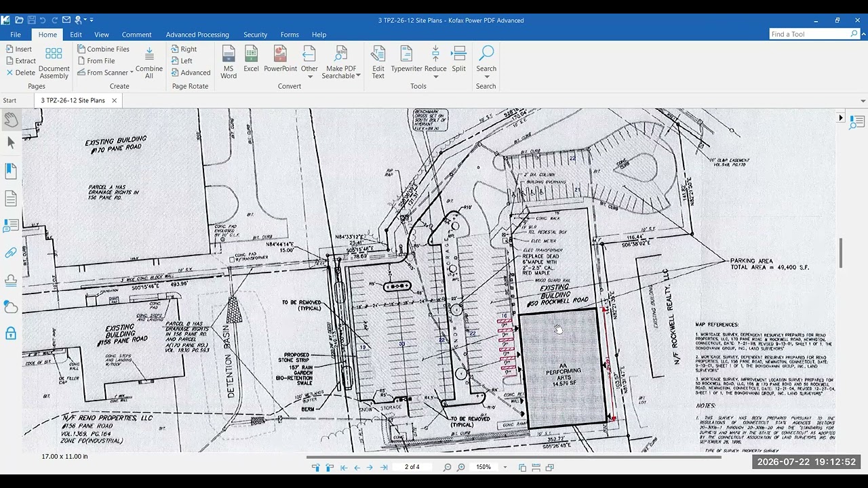868x488 pixels.
Task: Click the Save icon in title bar
Action: [31, 20]
